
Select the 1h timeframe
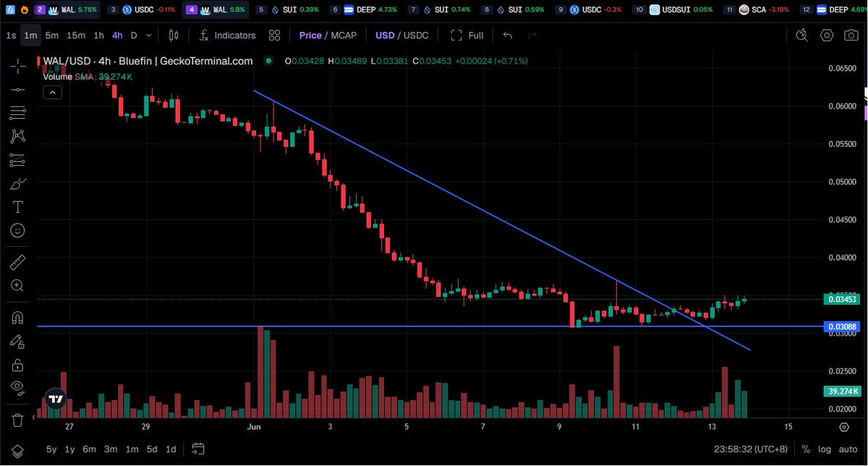pos(99,35)
